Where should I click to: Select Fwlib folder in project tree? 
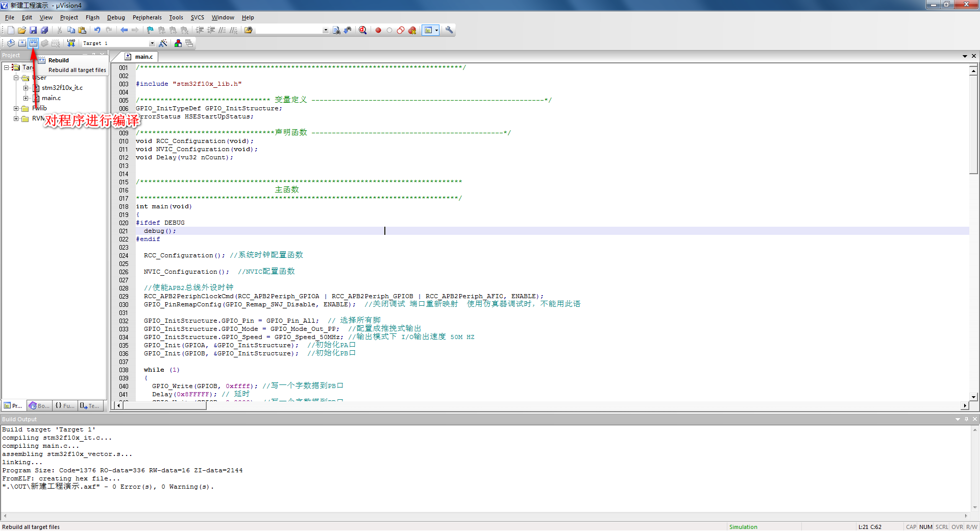click(39, 108)
